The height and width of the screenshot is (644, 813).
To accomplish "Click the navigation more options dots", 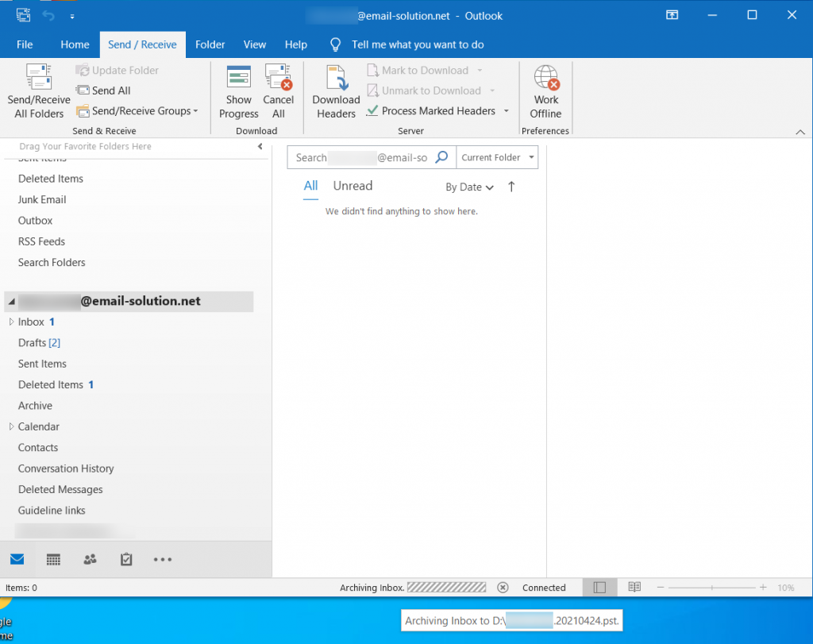I will tap(162, 560).
